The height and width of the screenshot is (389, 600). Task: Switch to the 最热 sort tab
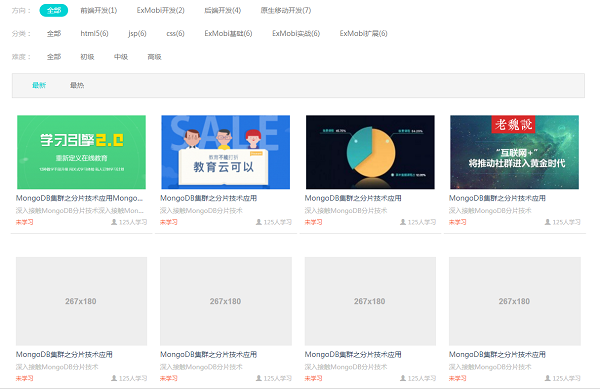click(77, 85)
